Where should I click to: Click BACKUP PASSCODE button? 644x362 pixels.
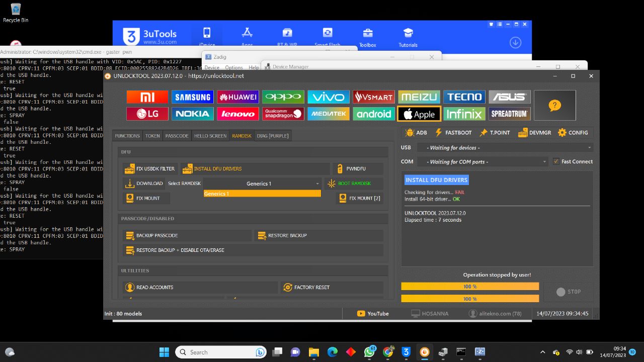tap(187, 235)
